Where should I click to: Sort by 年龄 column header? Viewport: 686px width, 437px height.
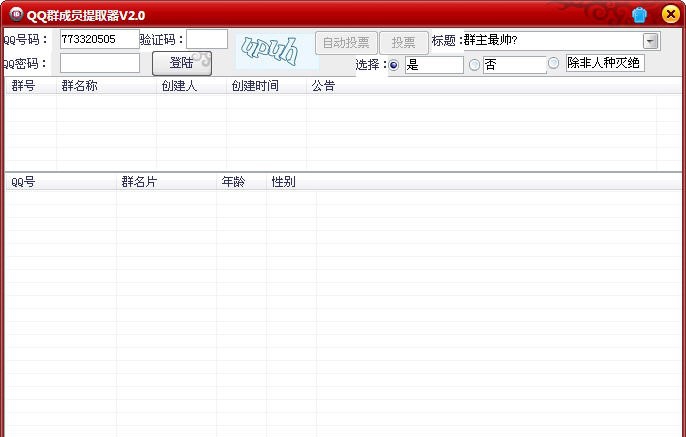242,182
